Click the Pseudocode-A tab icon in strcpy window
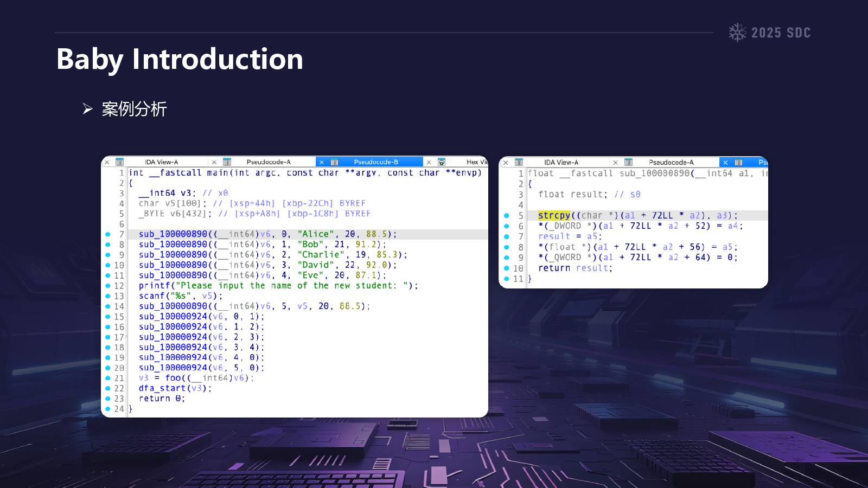This screenshot has width=868, height=488. 629,163
